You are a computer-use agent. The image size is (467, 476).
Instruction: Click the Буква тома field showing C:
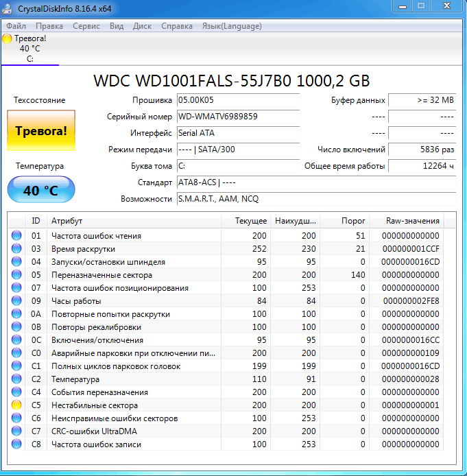tap(238, 166)
